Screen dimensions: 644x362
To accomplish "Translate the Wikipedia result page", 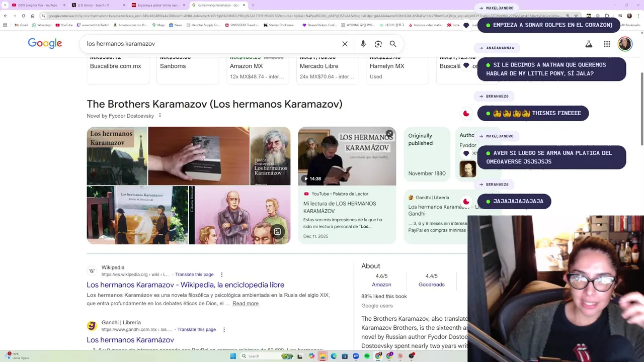I will pos(194,275).
